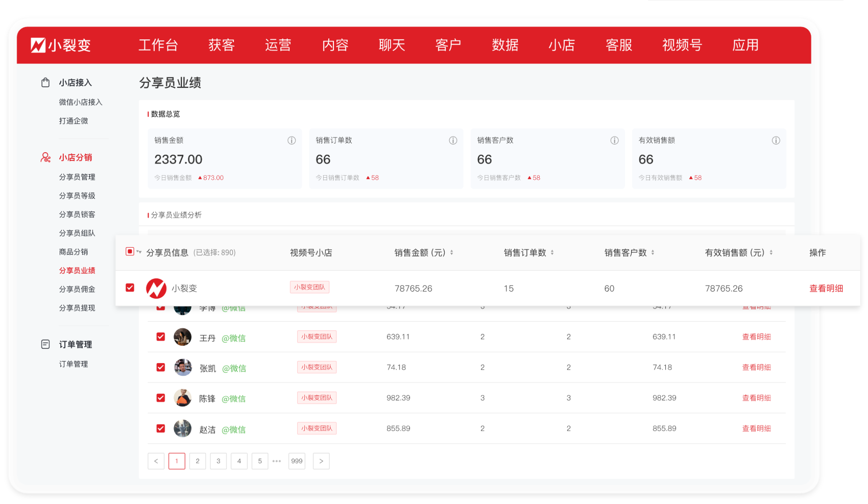This screenshot has width=868, height=504.
Task: Sort by 销售金额 (元) column arrows
Action: point(452,252)
